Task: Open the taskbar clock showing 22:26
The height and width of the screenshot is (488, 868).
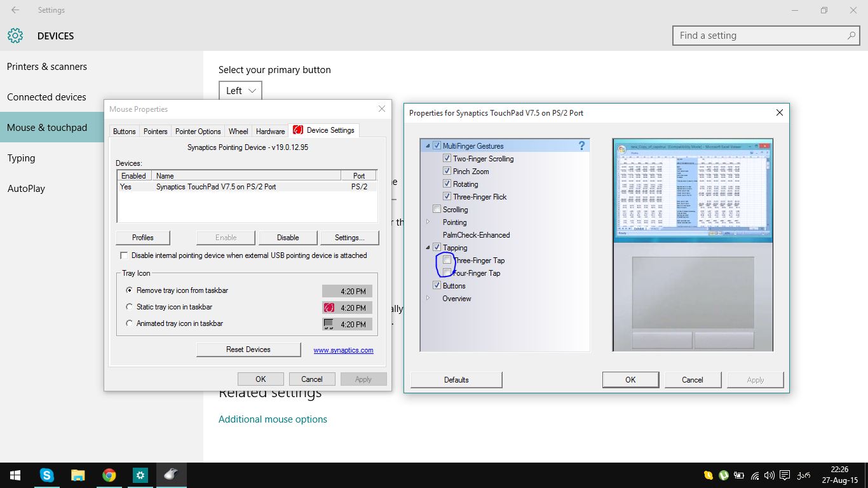Action: pos(840,475)
